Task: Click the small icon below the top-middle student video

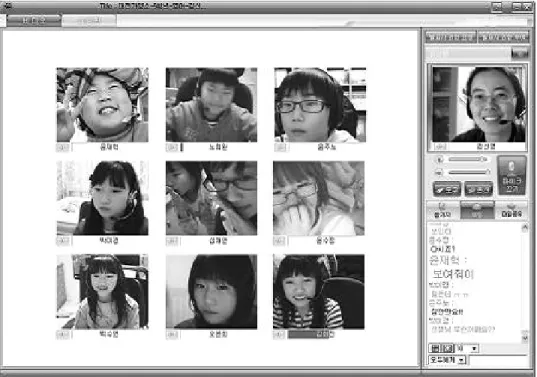Action: tap(172, 148)
